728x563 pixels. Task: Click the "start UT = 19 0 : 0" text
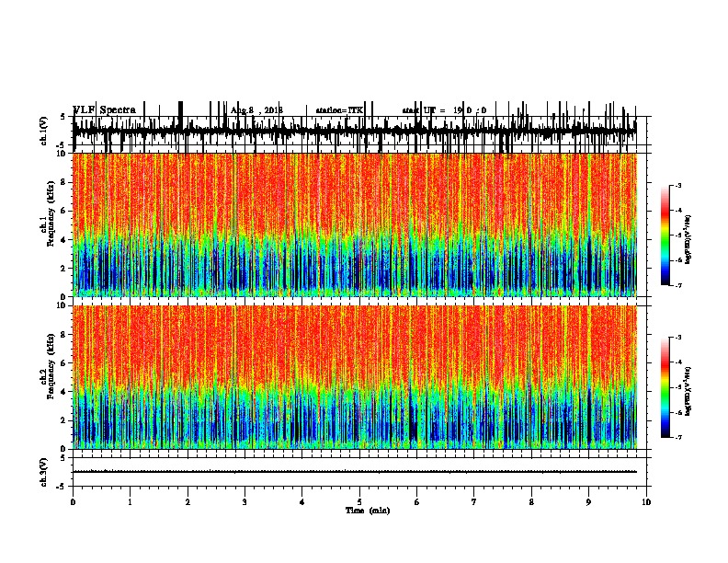click(x=444, y=110)
